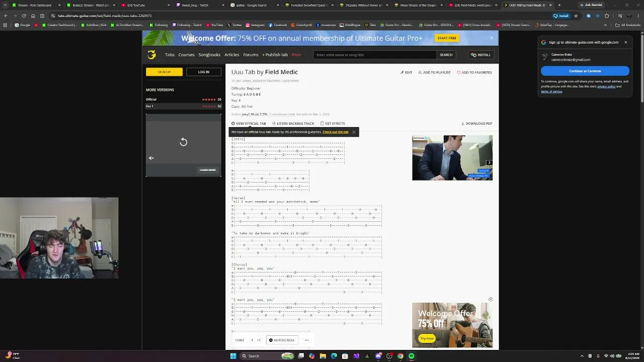The width and height of the screenshot is (644, 362).
Task: Replay the sidebar video ad
Action: point(184,142)
